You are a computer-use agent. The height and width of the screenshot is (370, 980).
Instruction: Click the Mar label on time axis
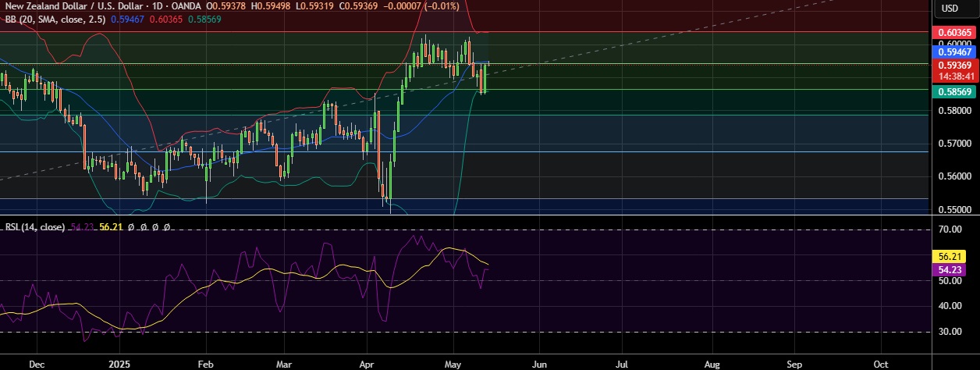pyautogui.click(x=284, y=364)
